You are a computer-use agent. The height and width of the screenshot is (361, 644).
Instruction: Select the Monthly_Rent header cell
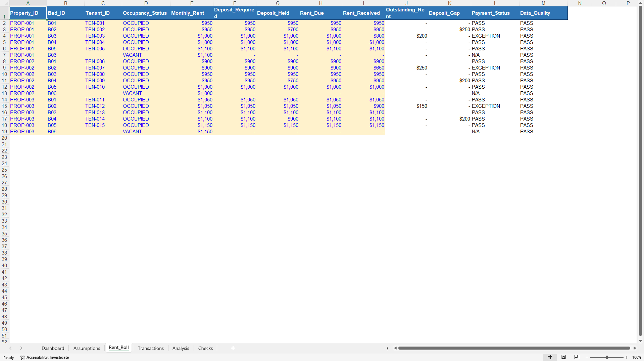[192, 13]
